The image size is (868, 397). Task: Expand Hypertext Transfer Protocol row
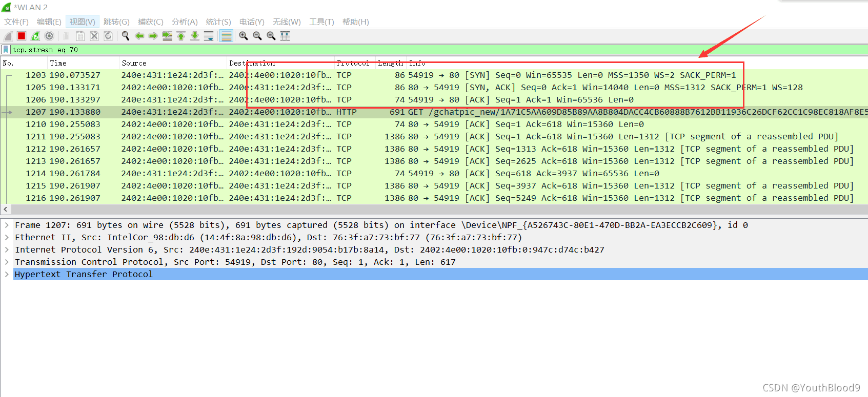[7, 274]
